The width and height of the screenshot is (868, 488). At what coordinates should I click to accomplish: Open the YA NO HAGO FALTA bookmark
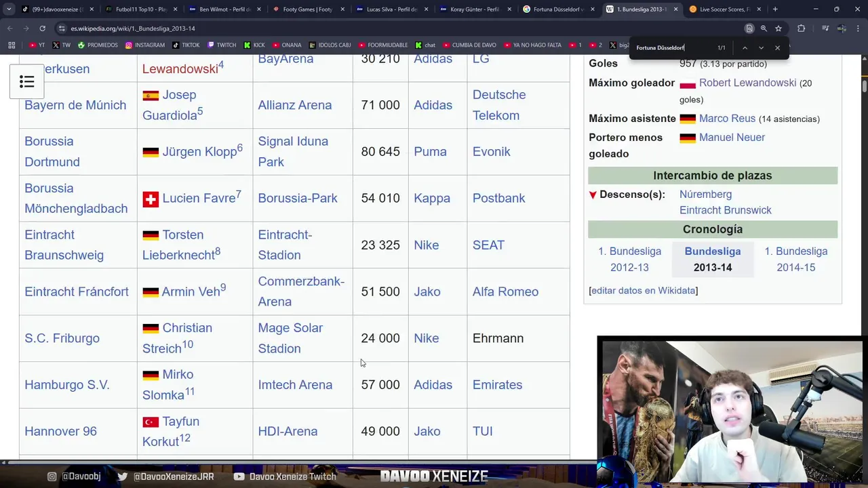pyautogui.click(x=532, y=45)
